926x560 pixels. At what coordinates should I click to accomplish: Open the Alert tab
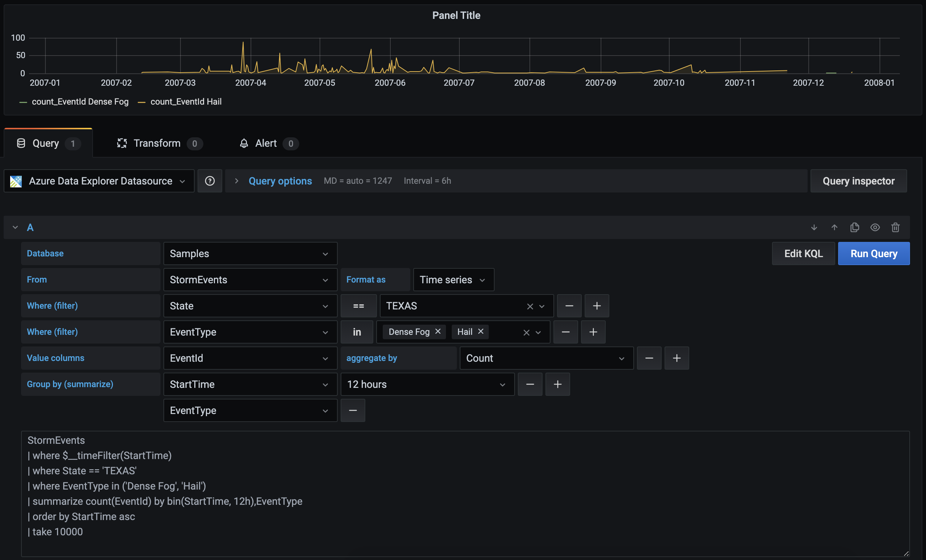coord(266,143)
